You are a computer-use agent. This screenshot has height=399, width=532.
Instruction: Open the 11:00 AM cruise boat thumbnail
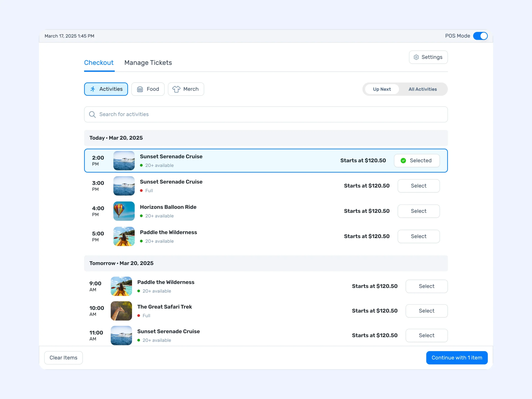[121, 335]
